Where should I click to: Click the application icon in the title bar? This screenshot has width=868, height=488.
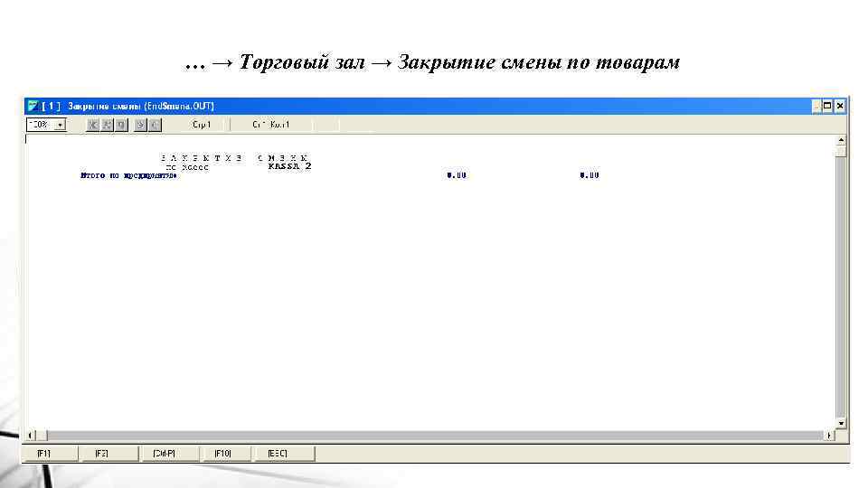[x=33, y=106]
